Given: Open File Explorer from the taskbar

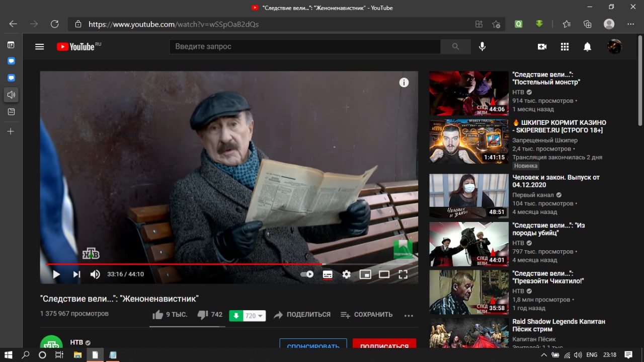Looking at the screenshot, I should [x=78, y=354].
